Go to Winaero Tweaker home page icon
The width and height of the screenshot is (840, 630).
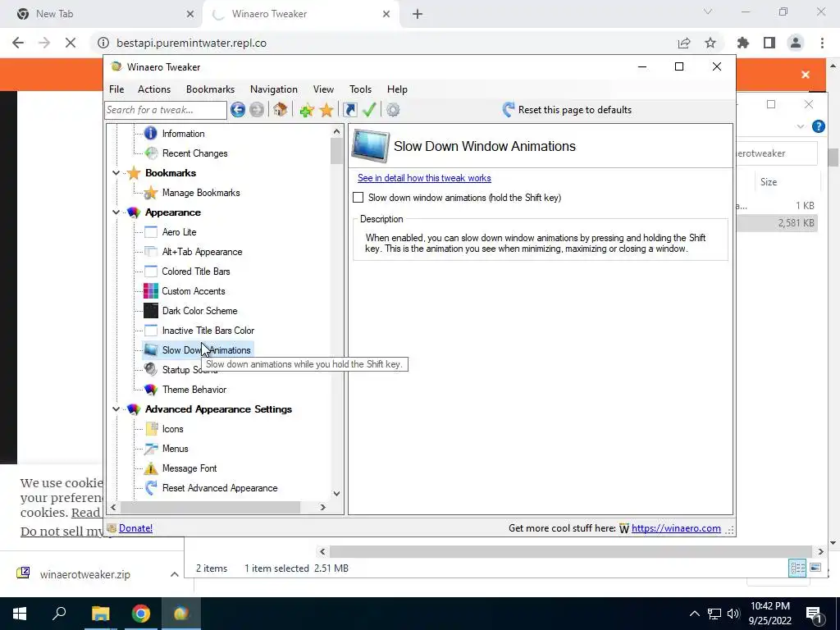280,110
